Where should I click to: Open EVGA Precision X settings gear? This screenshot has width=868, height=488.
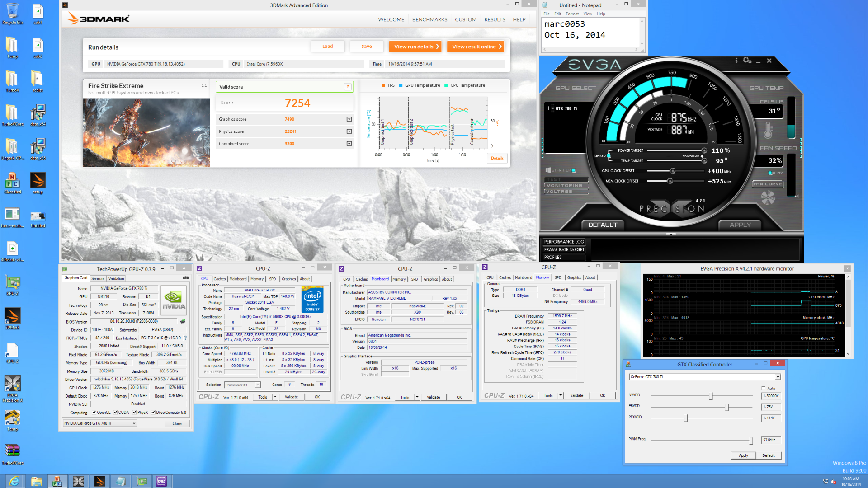(747, 60)
